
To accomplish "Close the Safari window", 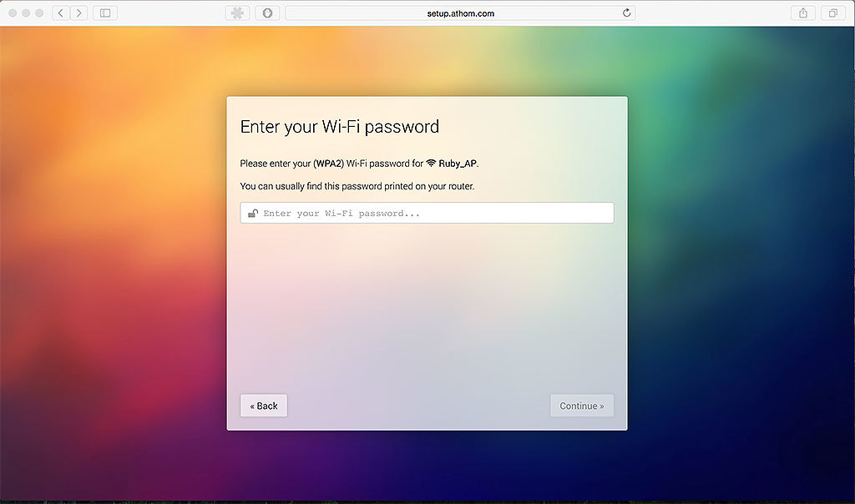I will (13, 13).
